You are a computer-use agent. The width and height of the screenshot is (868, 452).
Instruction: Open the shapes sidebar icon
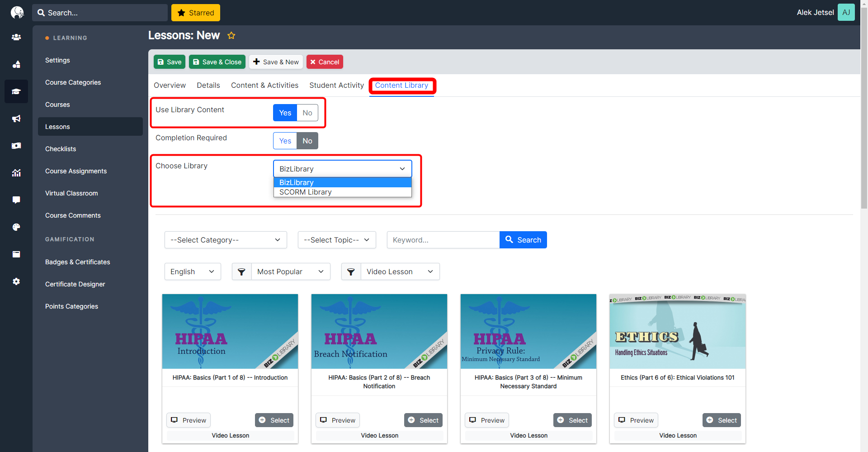(16, 64)
